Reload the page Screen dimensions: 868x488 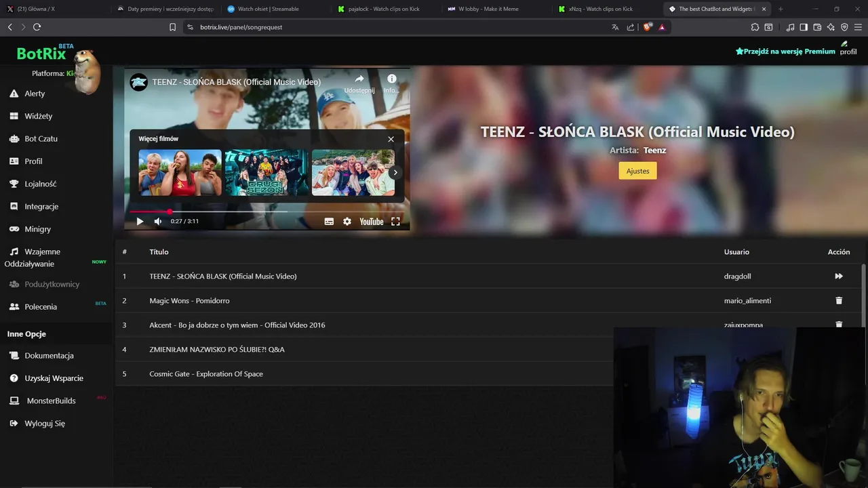[x=37, y=27]
